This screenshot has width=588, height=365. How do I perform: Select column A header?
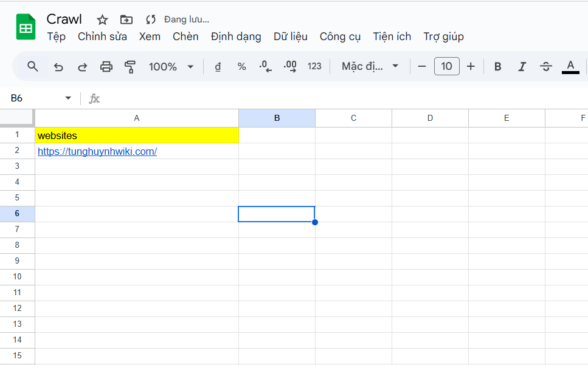[x=137, y=118]
